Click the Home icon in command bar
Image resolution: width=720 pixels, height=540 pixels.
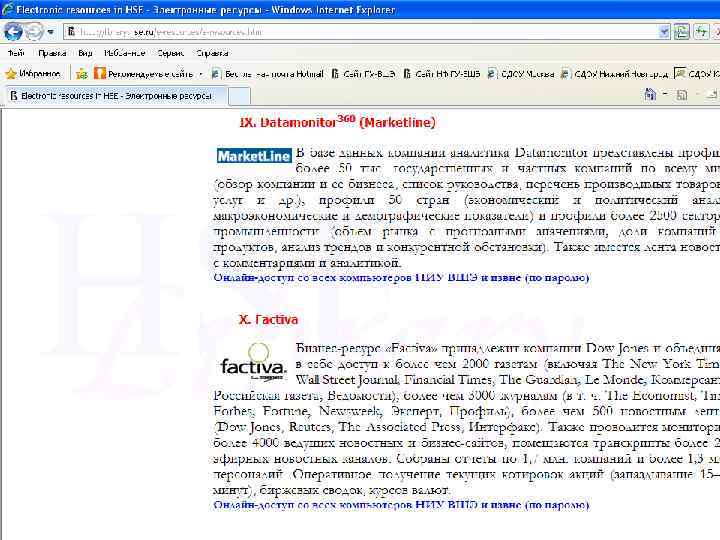click(x=650, y=95)
